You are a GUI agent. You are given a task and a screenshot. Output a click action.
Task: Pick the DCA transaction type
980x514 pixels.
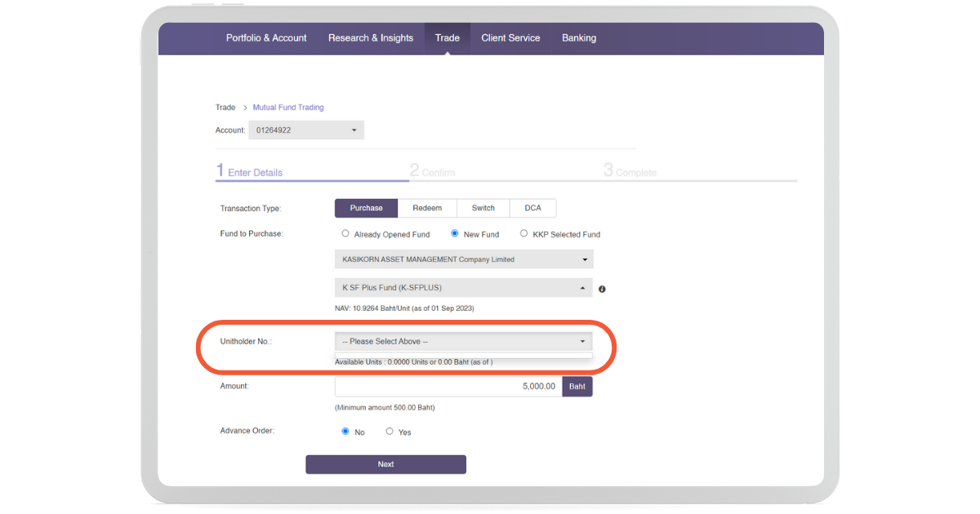click(x=532, y=208)
